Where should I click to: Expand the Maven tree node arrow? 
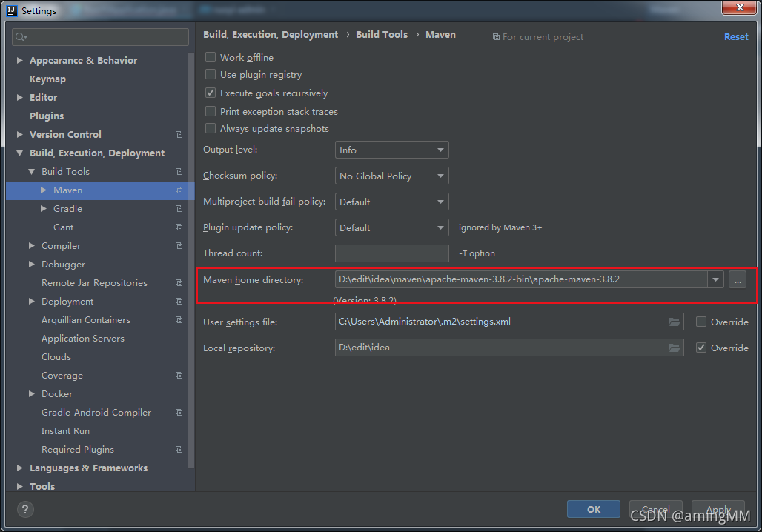[43, 190]
